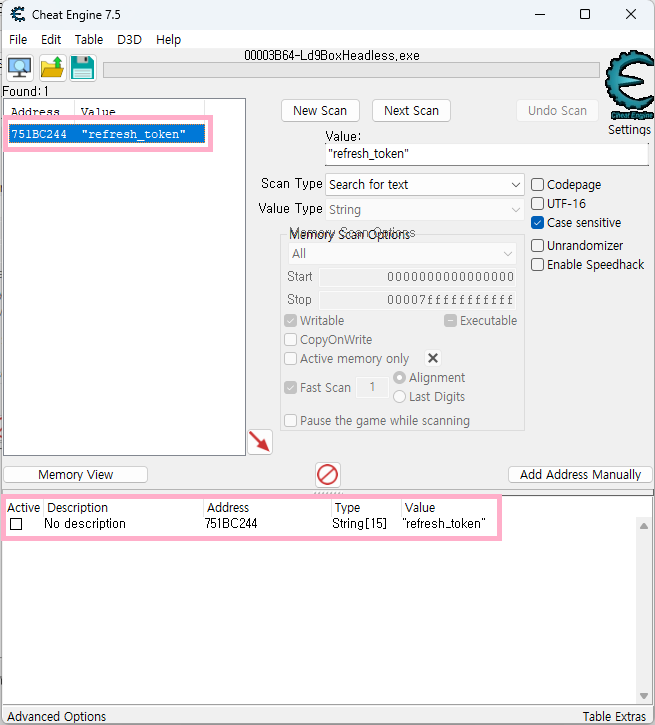Click the red arrow to add selected address

coord(260,442)
